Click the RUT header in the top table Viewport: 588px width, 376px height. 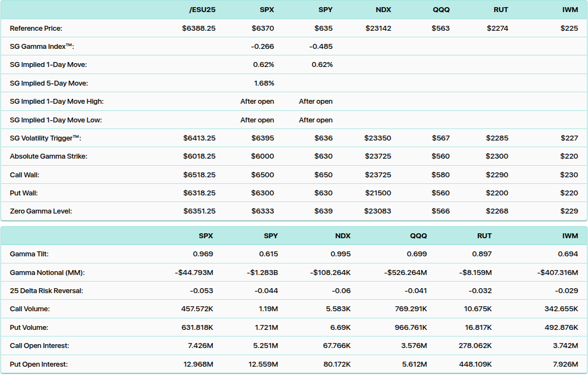pos(501,10)
